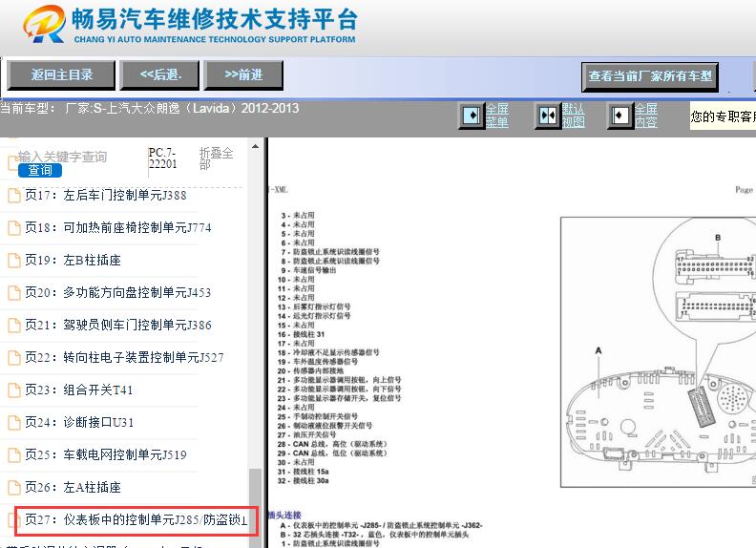Click the 插头连接 heading in the document

(284, 515)
